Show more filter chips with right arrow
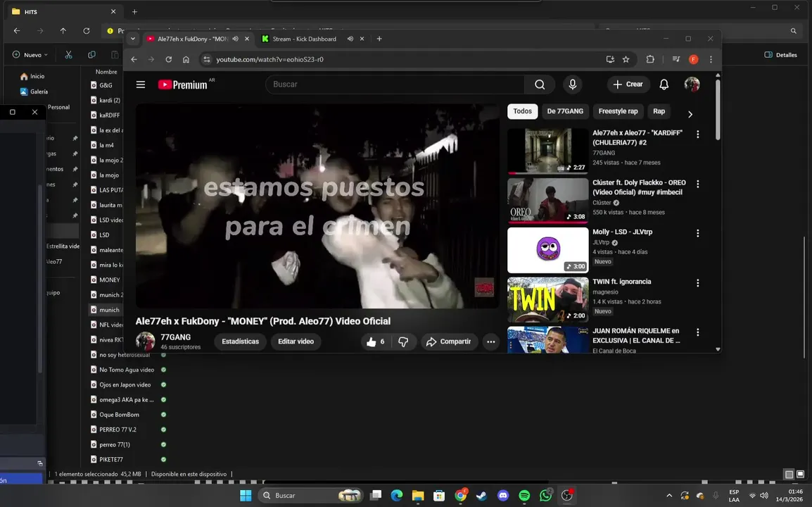Screen dimensions: 812x507 (x=690, y=114)
